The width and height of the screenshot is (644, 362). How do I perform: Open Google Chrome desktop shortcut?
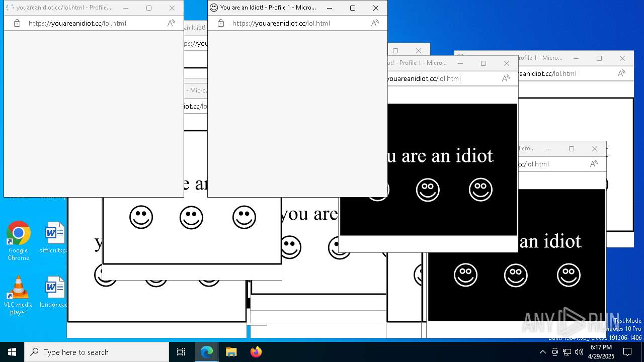(x=19, y=241)
